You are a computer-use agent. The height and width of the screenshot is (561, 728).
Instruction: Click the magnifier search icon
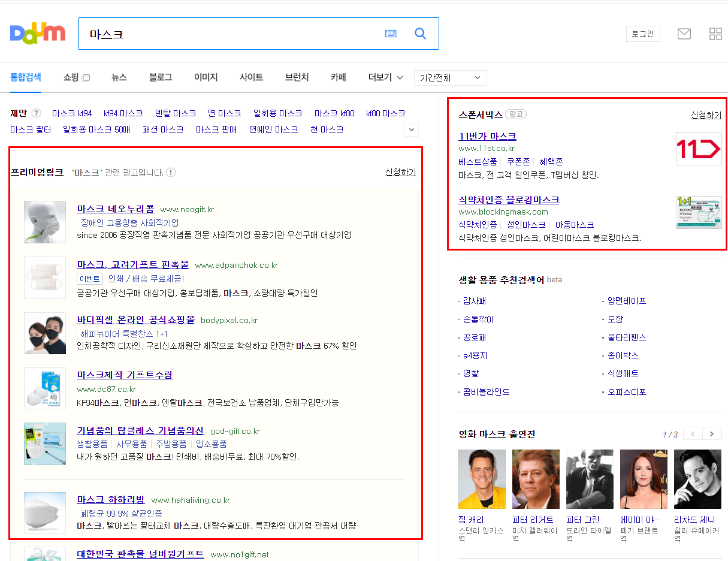tap(420, 34)
